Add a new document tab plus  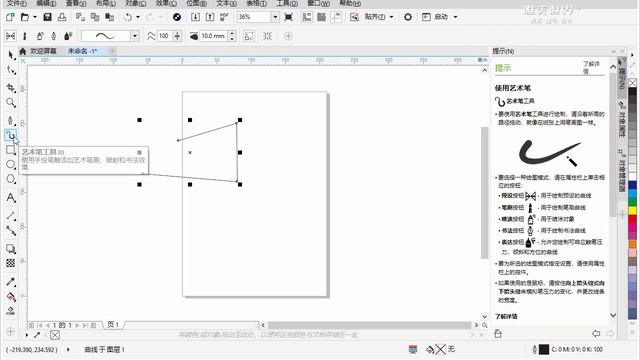(112, 51)
